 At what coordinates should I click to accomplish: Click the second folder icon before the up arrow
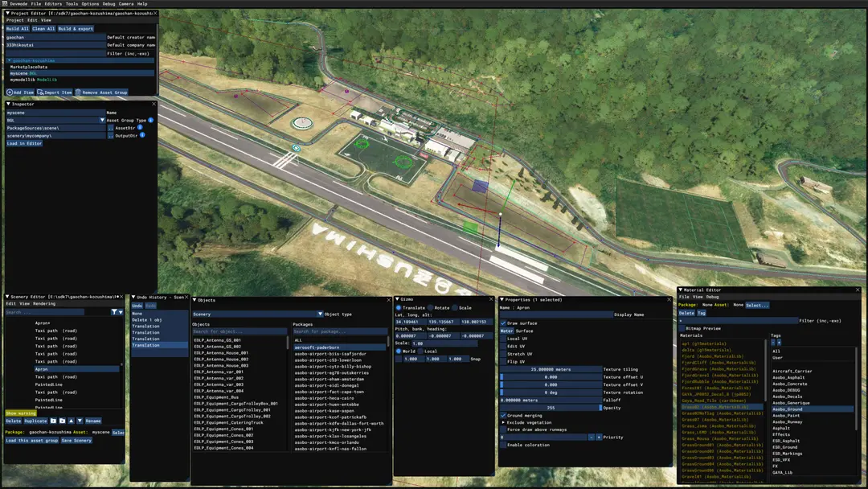(x=62, y=421)
